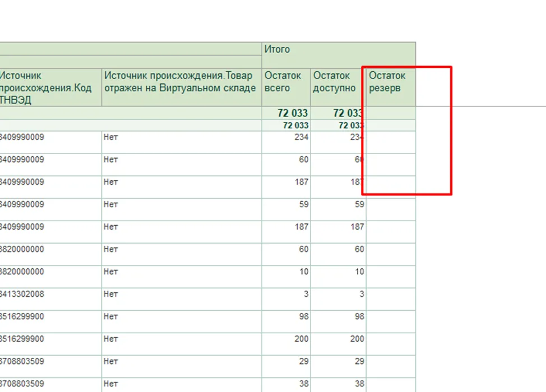This screenshot has height=392, width=546.
Task: Select the Остаток доступно cell showing 3
Action: [x=339, y=299]
